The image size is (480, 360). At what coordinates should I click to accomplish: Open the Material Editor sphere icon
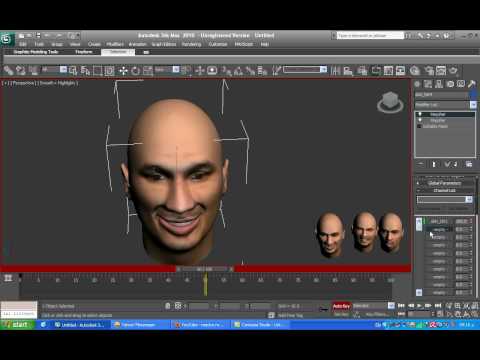(415, 70)
